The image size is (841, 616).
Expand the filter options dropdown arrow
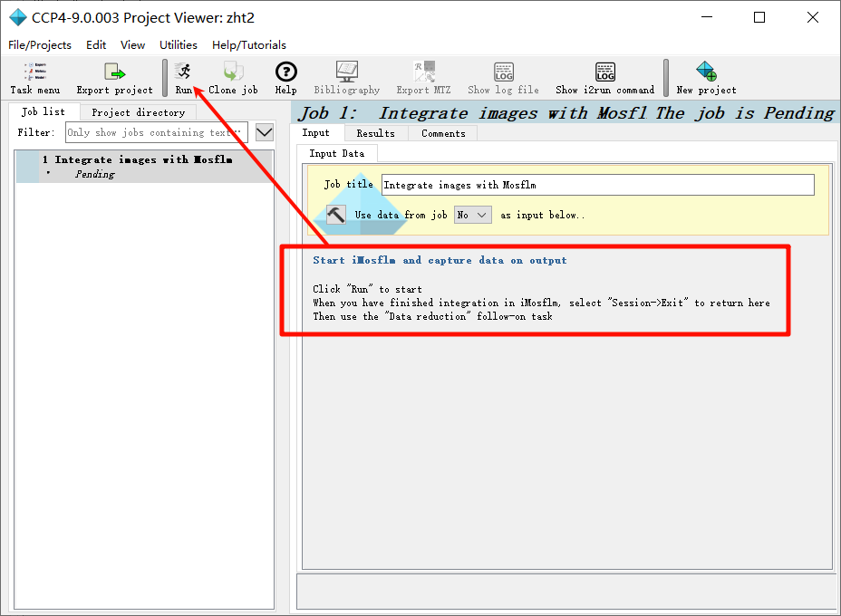[x=265, y=132]
